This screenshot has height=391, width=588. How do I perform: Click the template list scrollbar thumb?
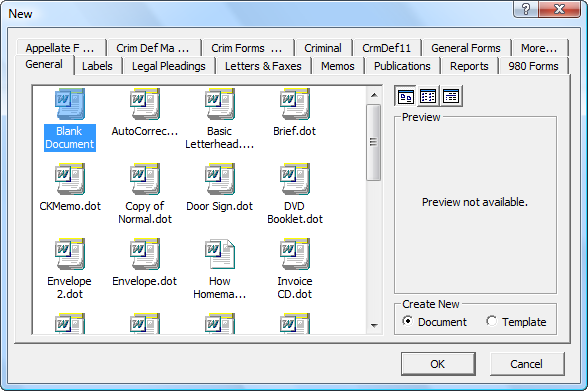(374, 142)
